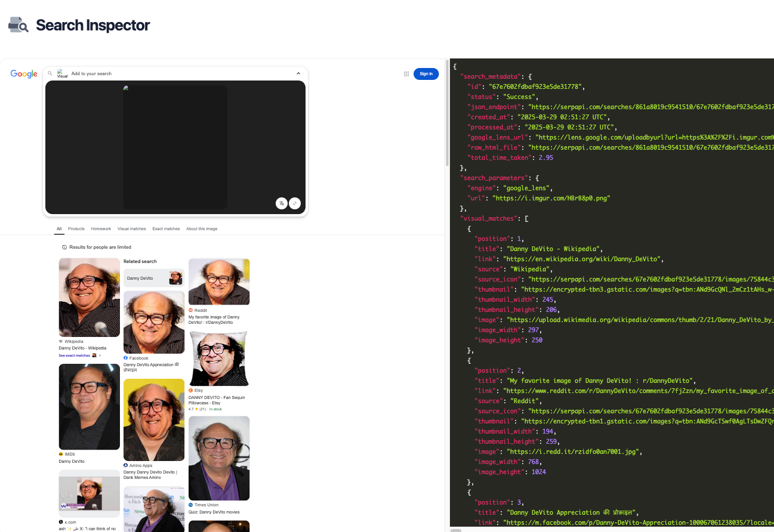Click the "Success" status value
Screen dimensions: 774x532
[520, 97]
